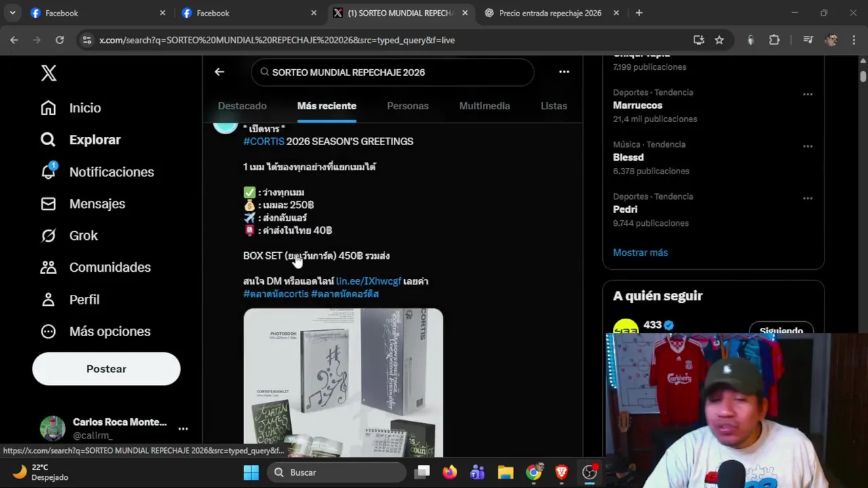The width and height of the screenshot is (868, 488).
Task: Open the lin.ee/IXhwcgf link
Action: [368, 281]
